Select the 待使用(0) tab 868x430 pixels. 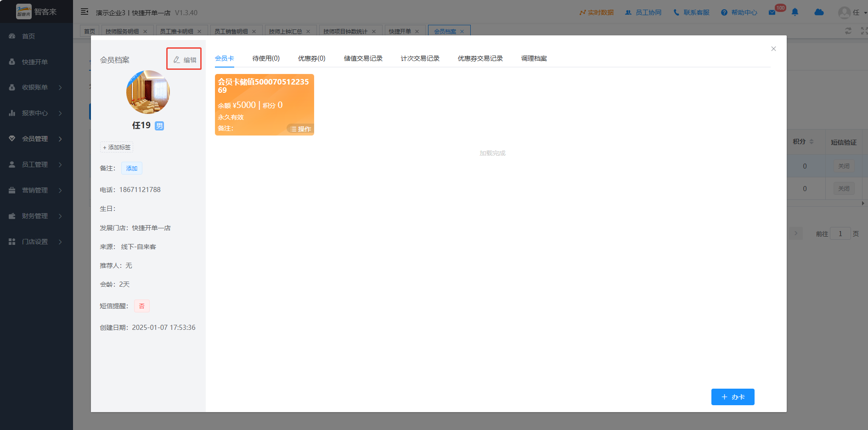pos(266,58)
